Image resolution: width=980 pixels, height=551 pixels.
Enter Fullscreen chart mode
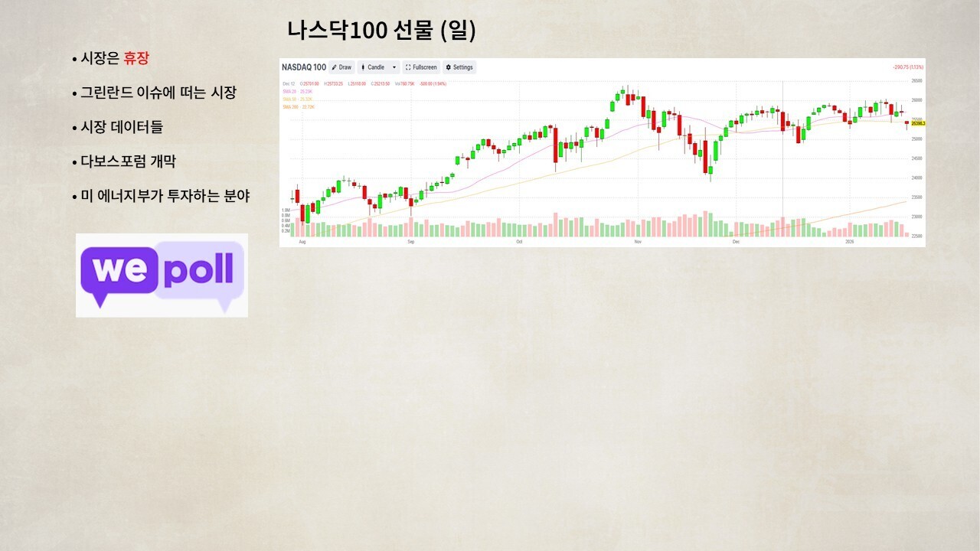point(421,67)
